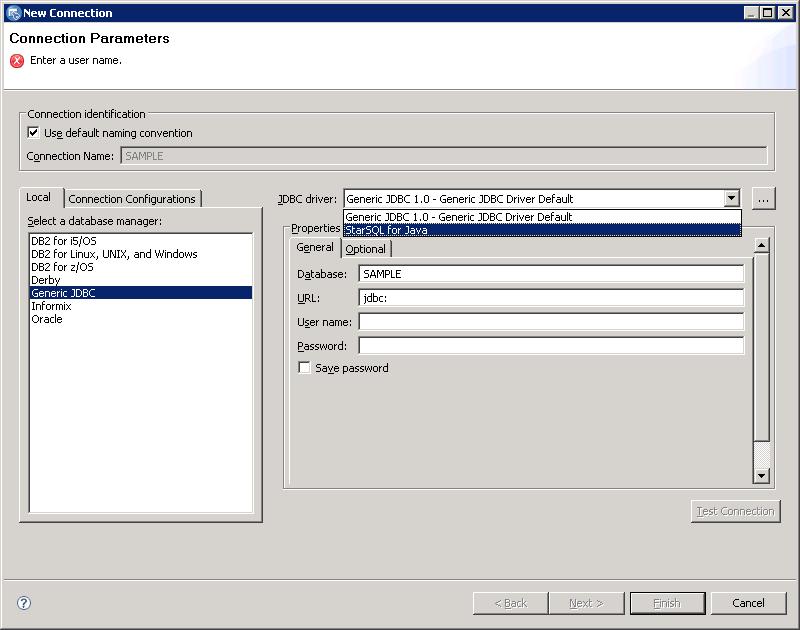Uncheck Use default naming convention
800x630 pixels.
click(x=33, y=133)
